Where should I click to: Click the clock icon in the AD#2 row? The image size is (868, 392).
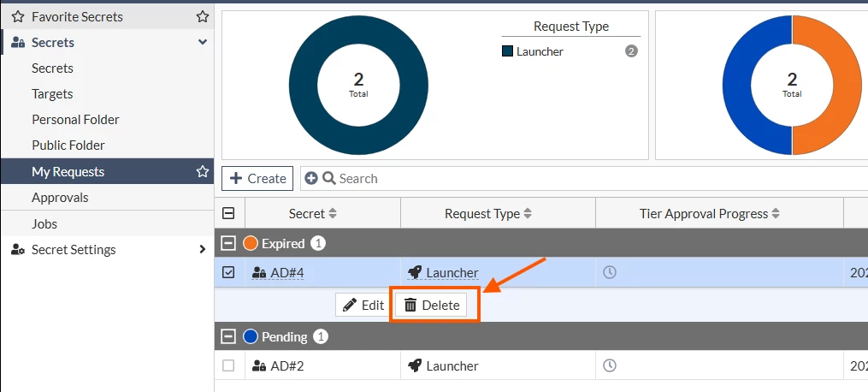coord(610,365)
